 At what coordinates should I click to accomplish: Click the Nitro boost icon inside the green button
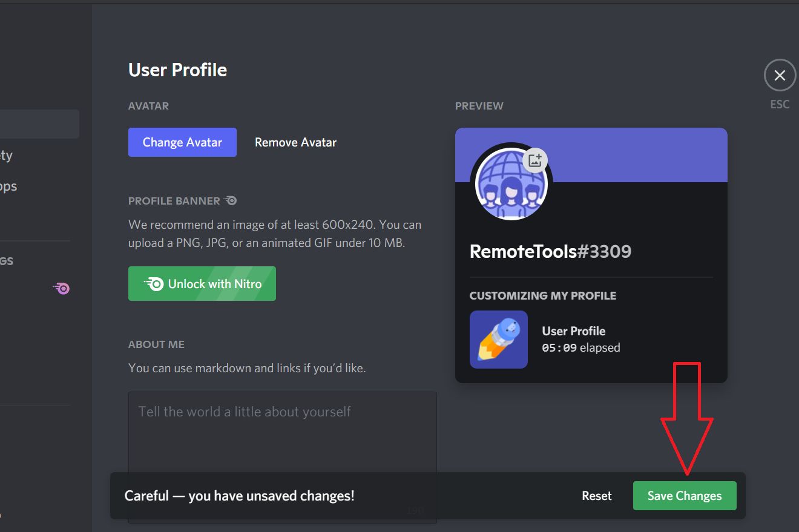coord(155,283)
